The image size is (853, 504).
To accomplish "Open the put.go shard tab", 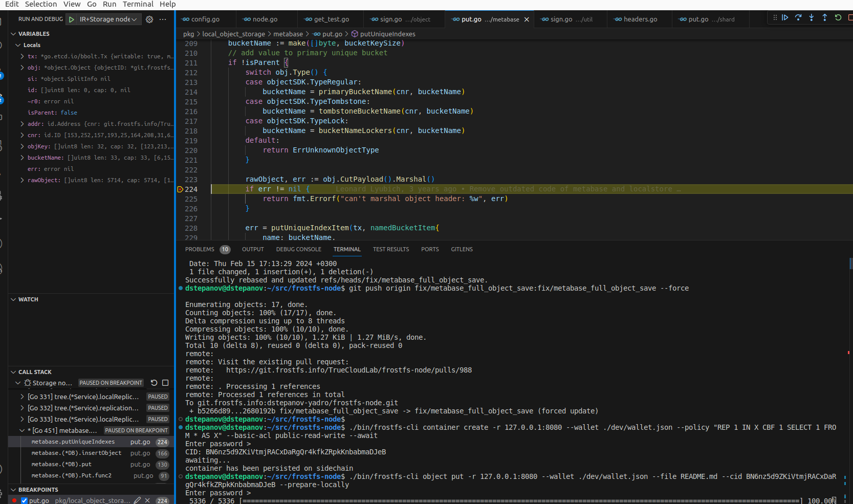I will pos(711,19).
